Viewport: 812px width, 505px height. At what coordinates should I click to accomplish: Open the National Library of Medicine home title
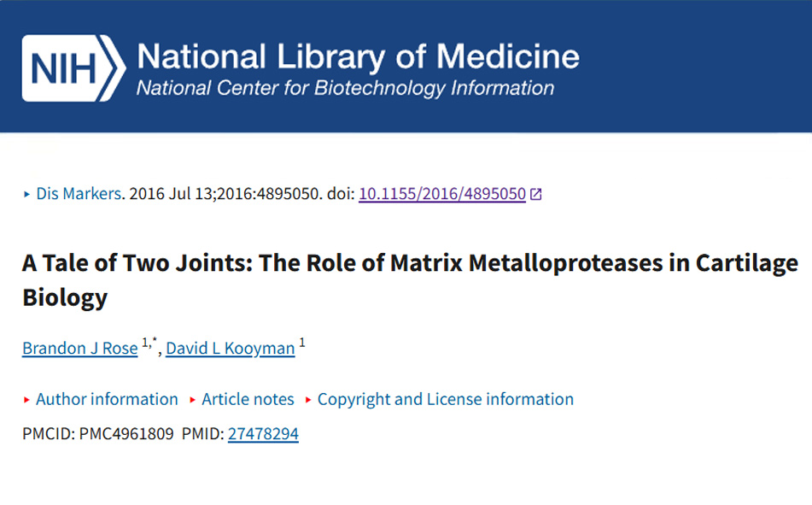358,56
